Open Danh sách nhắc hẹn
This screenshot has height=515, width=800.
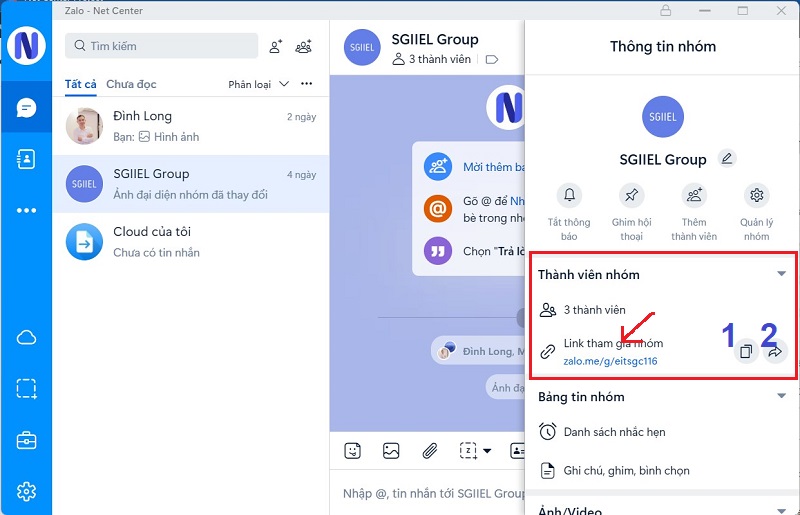point(662,432)
